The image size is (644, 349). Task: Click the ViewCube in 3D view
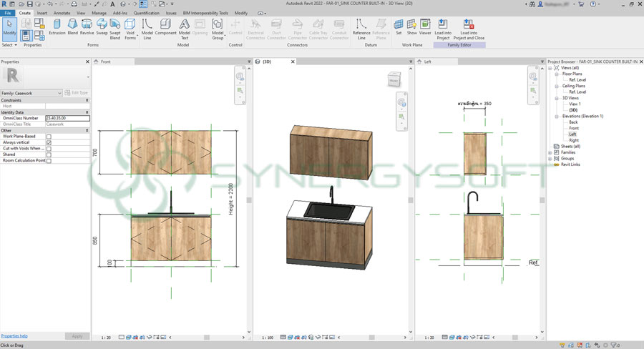pos(394,81)
